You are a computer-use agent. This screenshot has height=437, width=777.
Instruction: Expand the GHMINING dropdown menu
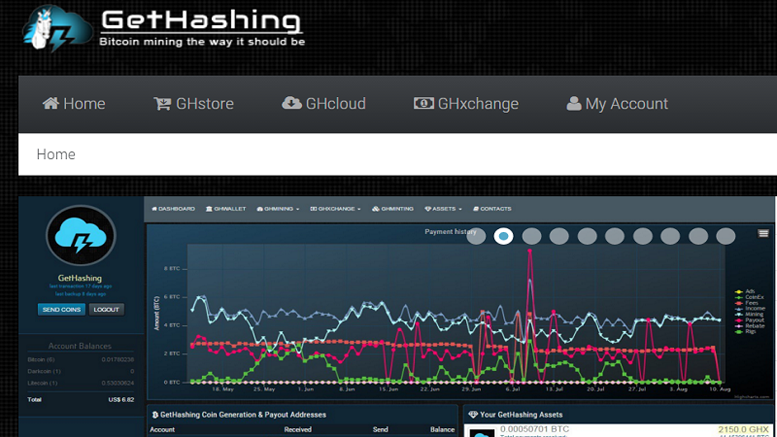point(279,209)
